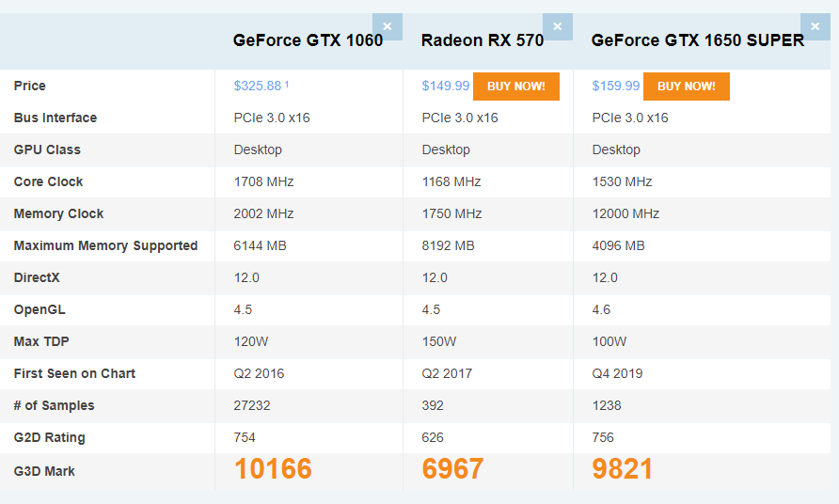
Task: Dismiss GeForce GTX 1650 SUPER using X icon
Action: pos(815,26)
